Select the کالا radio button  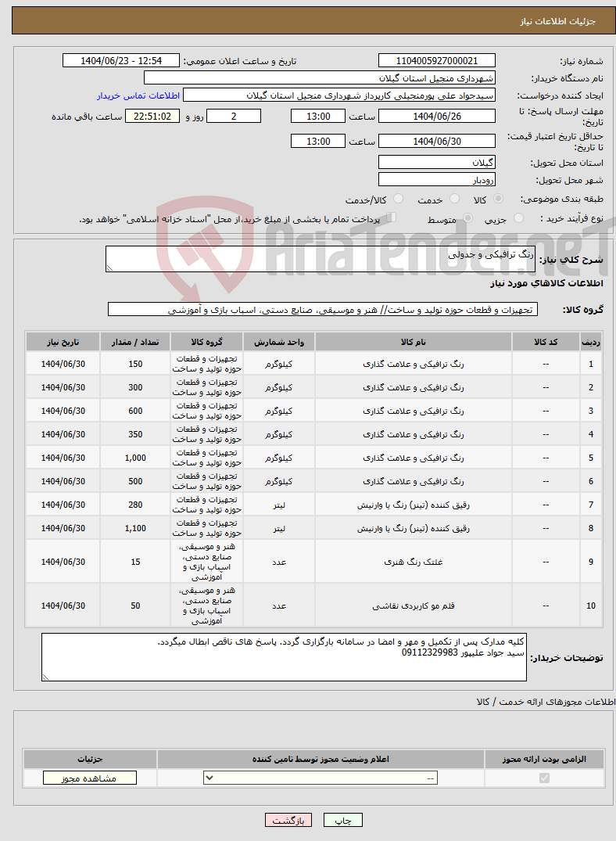click(499, 199)
